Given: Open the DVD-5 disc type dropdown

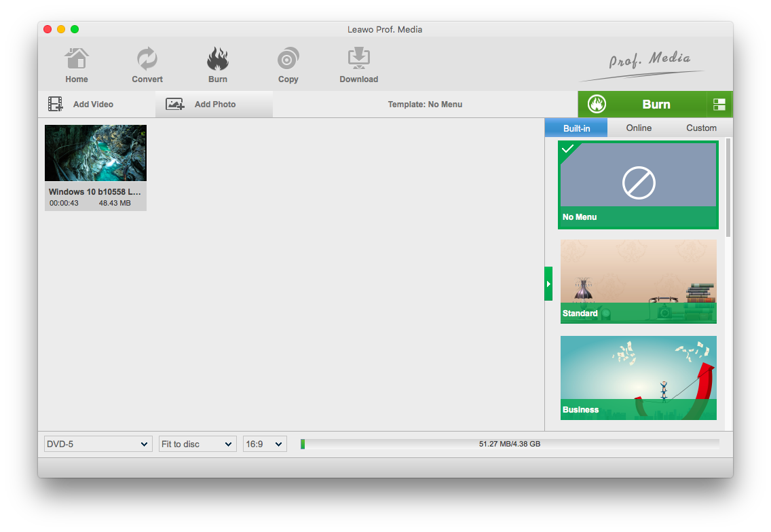Looking at the screenshot, I should coord(98,444).
